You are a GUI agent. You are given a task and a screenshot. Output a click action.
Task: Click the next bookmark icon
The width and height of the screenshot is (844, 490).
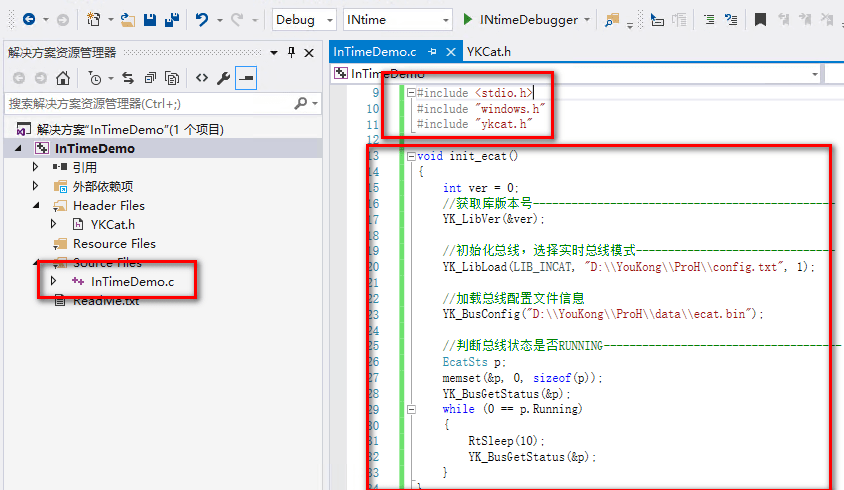pyautogui.click(x=805, y=20)
